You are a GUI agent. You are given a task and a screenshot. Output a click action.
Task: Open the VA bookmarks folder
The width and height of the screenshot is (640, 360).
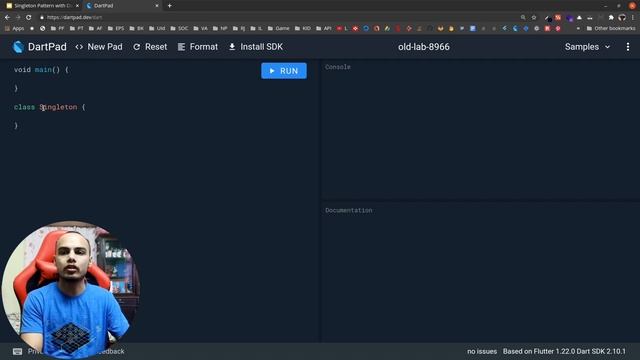click(200, 29)
